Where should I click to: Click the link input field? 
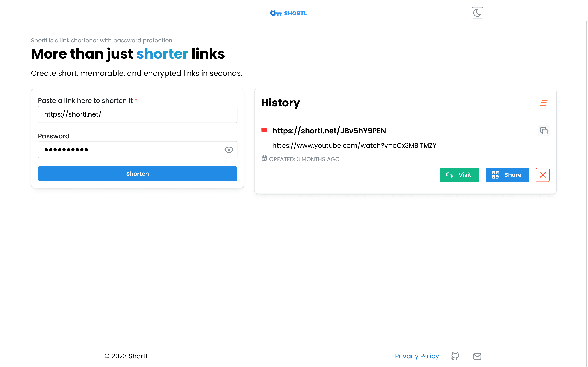coord(137,114)
